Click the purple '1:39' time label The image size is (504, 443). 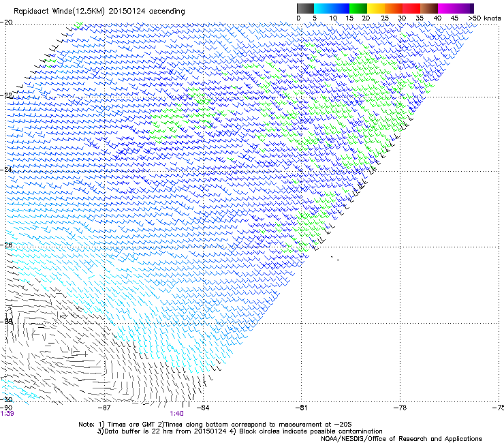coord(7,414)
